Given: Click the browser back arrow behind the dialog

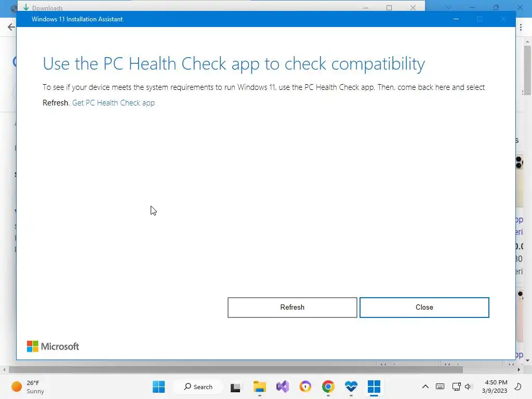Looking at the screenshot, I should (11, 27).
